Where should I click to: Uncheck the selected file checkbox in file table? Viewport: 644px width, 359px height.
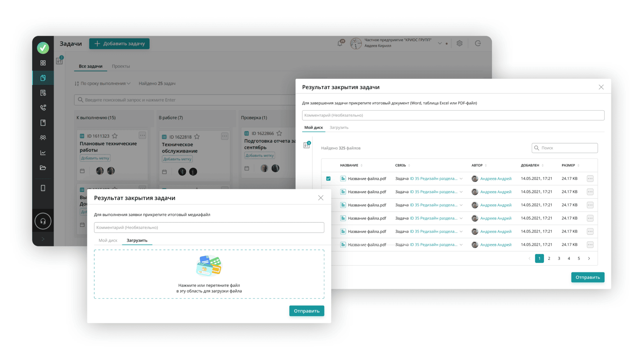[329, 179]
